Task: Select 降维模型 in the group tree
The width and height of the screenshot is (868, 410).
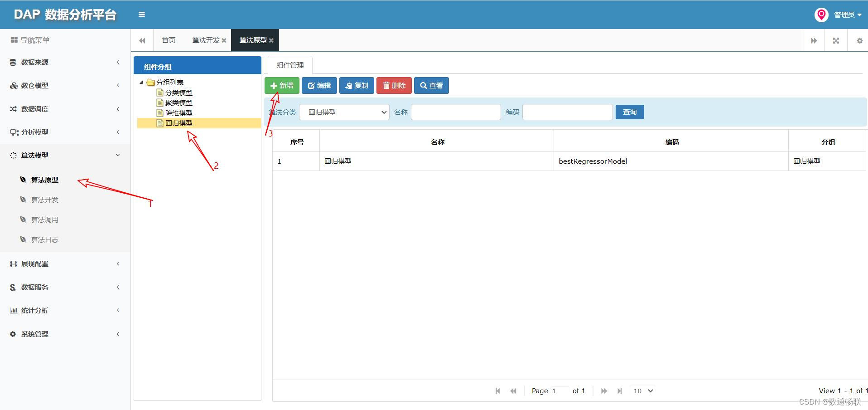Action: coord(178,113)
